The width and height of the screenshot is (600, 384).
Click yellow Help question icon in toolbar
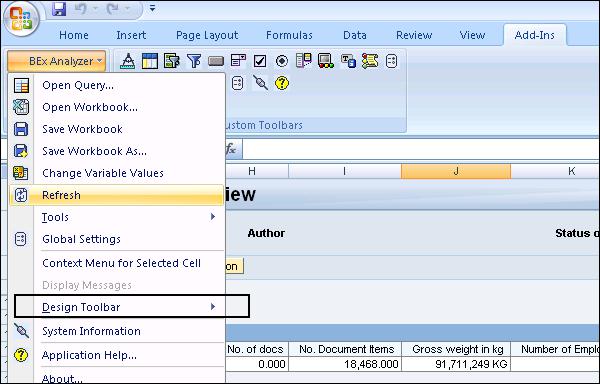(282, 83)
